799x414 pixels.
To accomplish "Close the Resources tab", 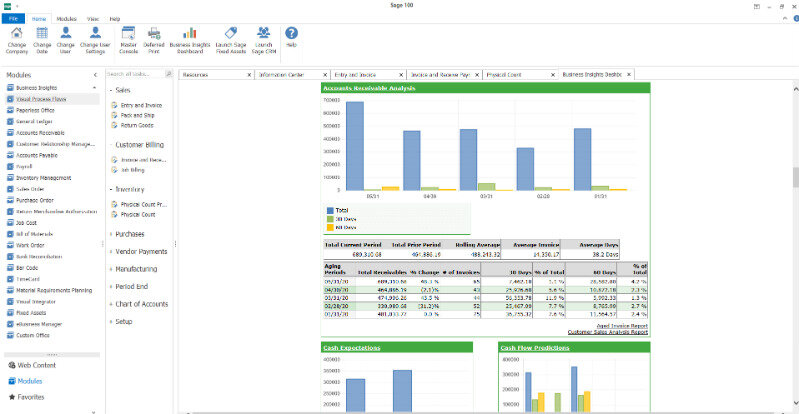I will (x=249, y=74).
